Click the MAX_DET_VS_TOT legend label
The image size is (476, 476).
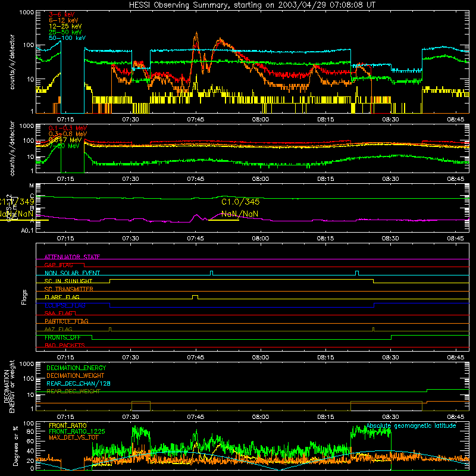click(73, 437)
